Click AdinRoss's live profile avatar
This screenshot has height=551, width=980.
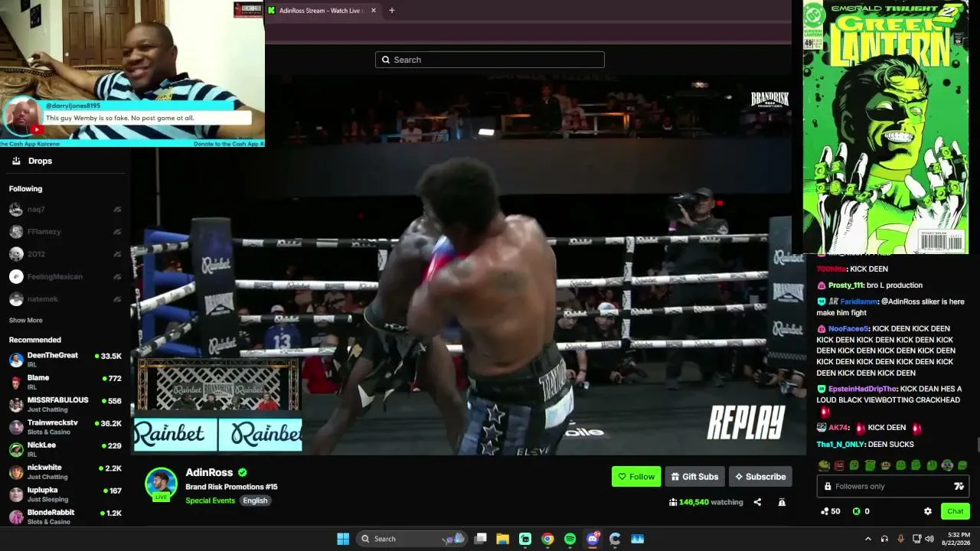click(x=162, y=484)
